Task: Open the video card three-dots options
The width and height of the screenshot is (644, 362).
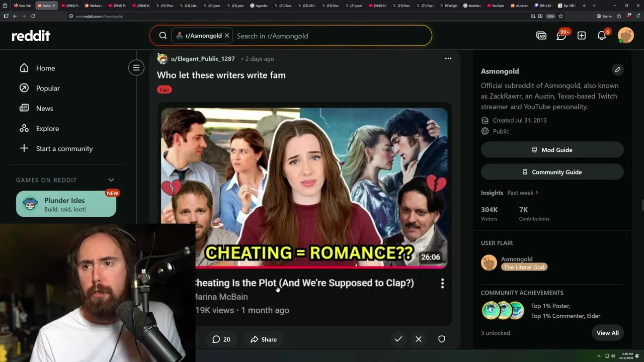Action: (442, 284)
